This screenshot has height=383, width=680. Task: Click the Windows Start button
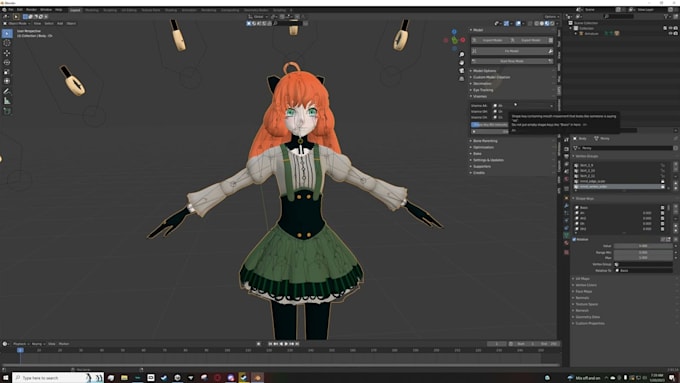pos(6,378)
